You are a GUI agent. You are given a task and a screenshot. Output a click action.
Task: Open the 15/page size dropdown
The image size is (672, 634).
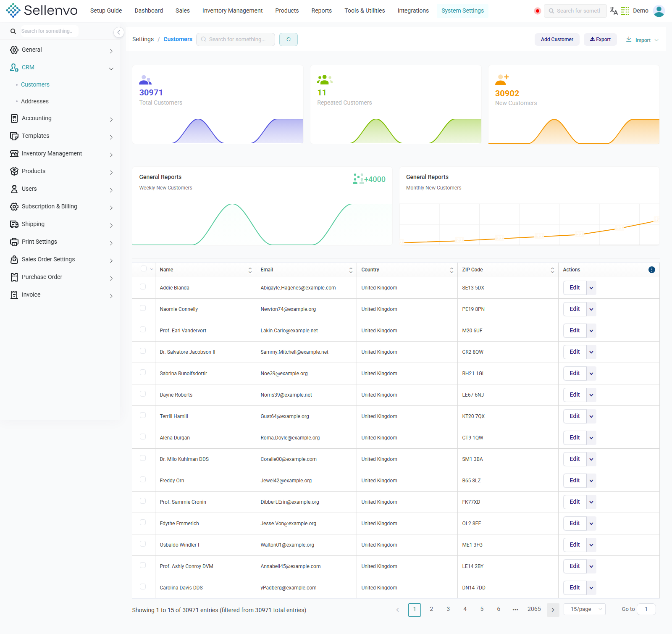pyautogui.click(x=585, y=609)
